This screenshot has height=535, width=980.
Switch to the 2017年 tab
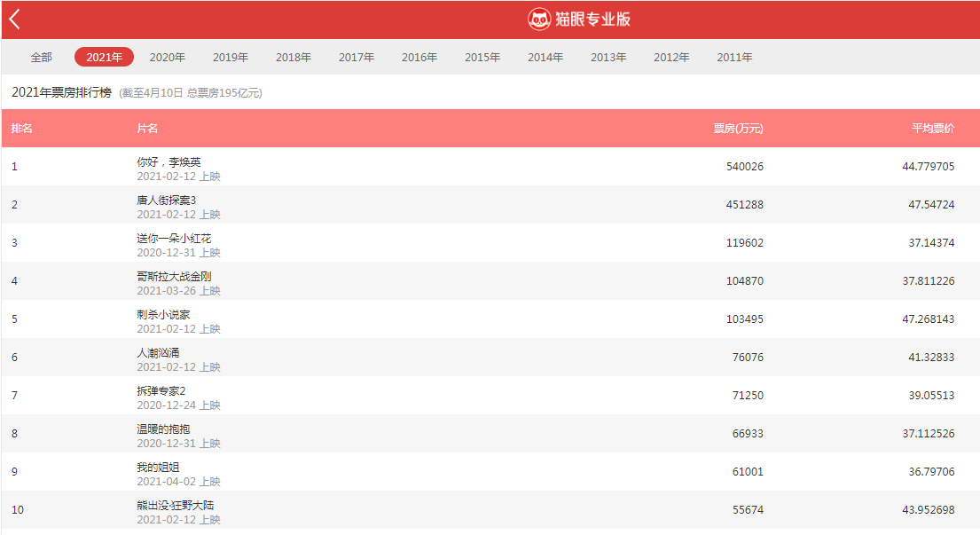pos(357,57)
